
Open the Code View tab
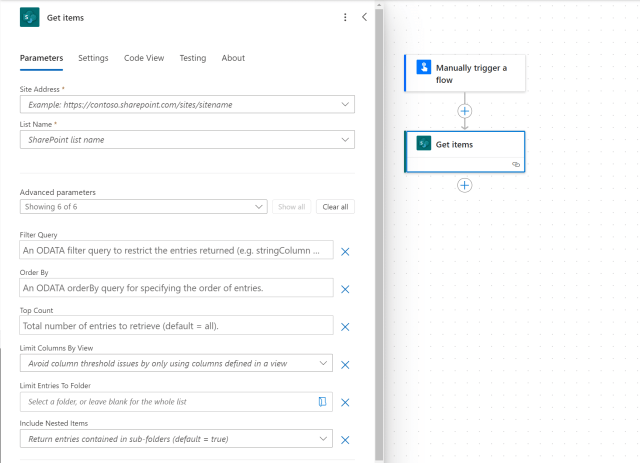144,58
